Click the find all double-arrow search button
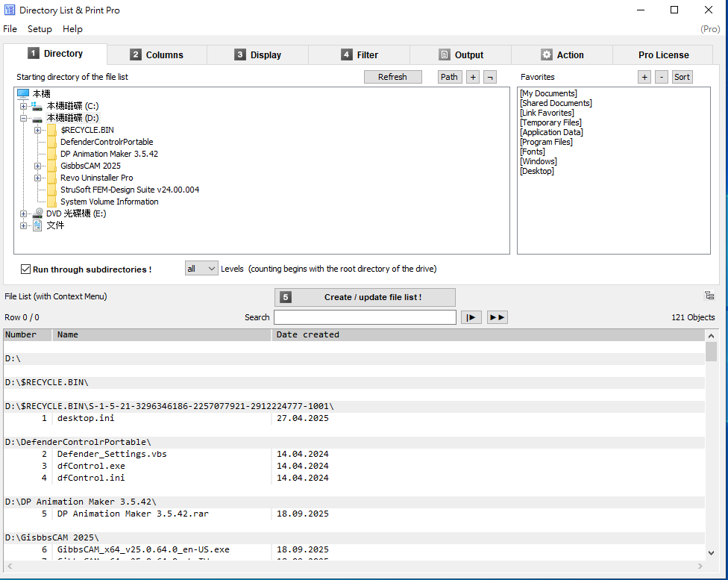 coord(498,317)
